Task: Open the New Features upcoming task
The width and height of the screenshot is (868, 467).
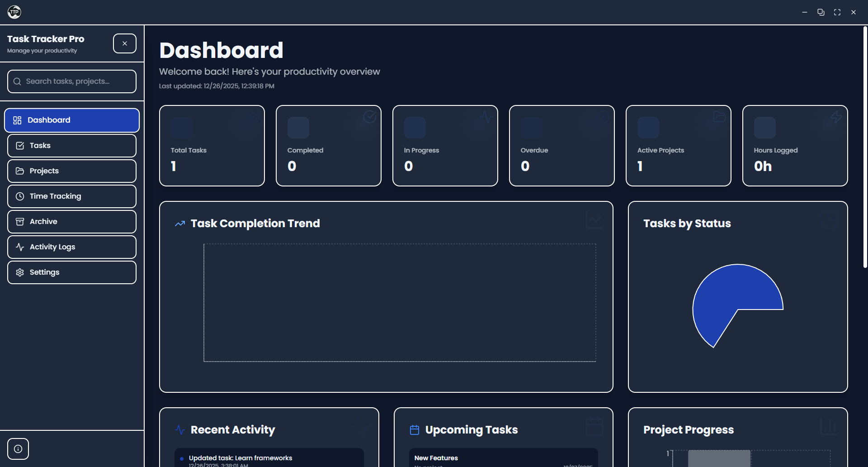Action: tap(436, 458)
